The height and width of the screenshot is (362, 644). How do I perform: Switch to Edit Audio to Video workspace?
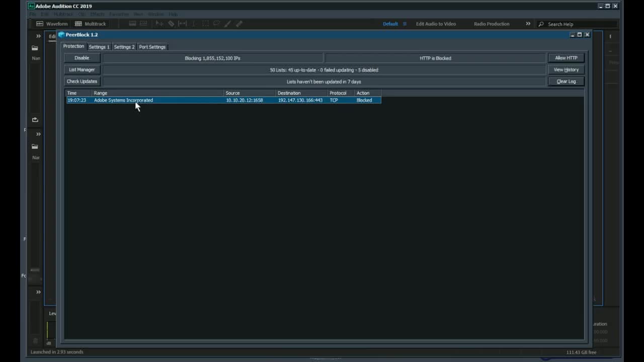pyautogui.click(x=436, y=24)
